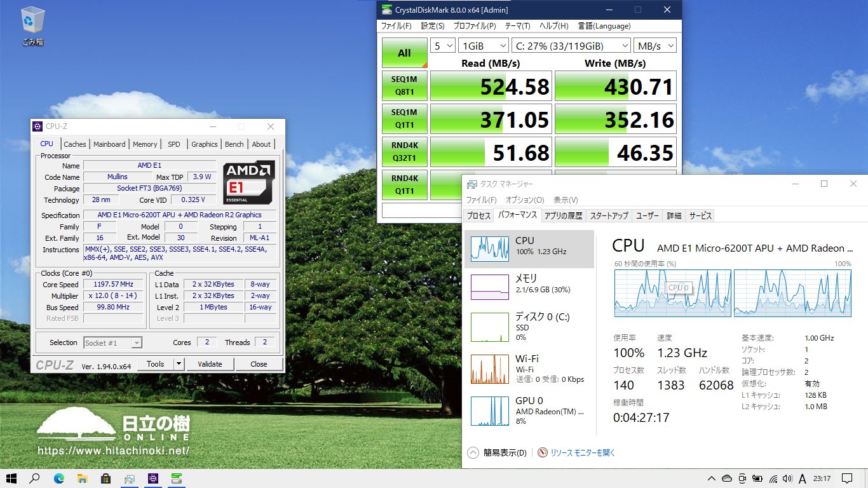Viewport: 868px width, 488px height.
Task: Click the Task Manager title bar icon
Action: pos(472,184)
